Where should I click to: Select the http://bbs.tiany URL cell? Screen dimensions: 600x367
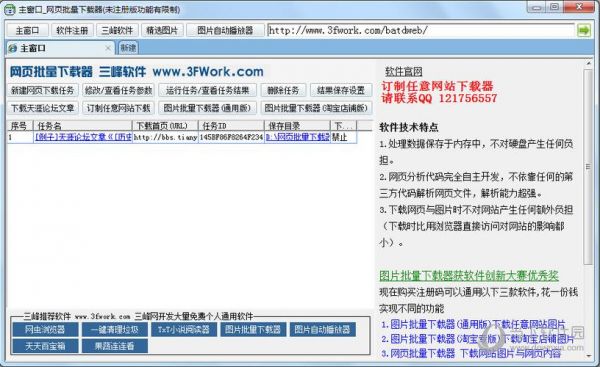165,137
